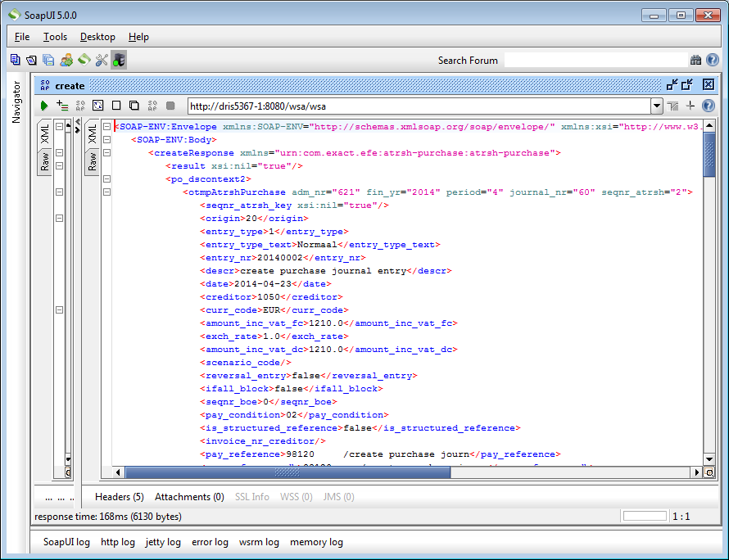Open the Desktop menu
This screenshot has width=729, height=560.
tap(97, 37)
